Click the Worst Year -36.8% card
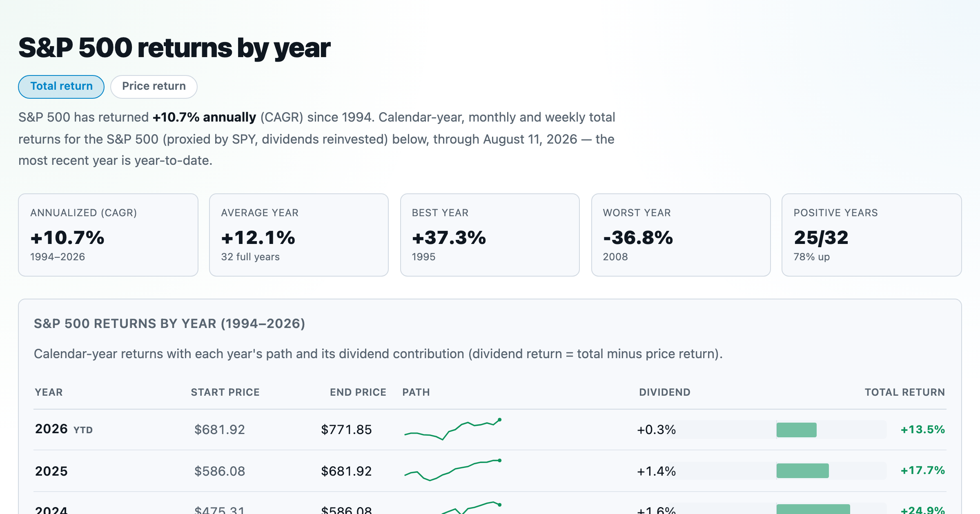This screenshot has width=980, height=514. tap(681, 235)
